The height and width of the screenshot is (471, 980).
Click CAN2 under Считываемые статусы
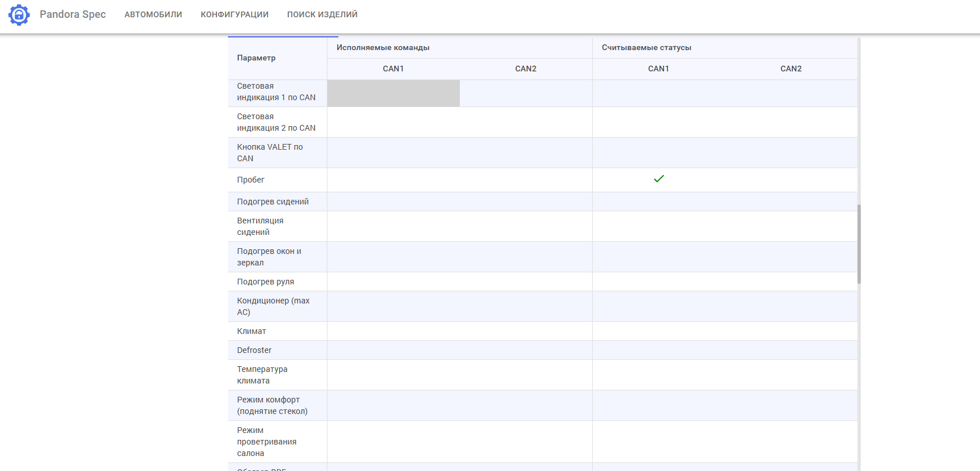[791, 69]
